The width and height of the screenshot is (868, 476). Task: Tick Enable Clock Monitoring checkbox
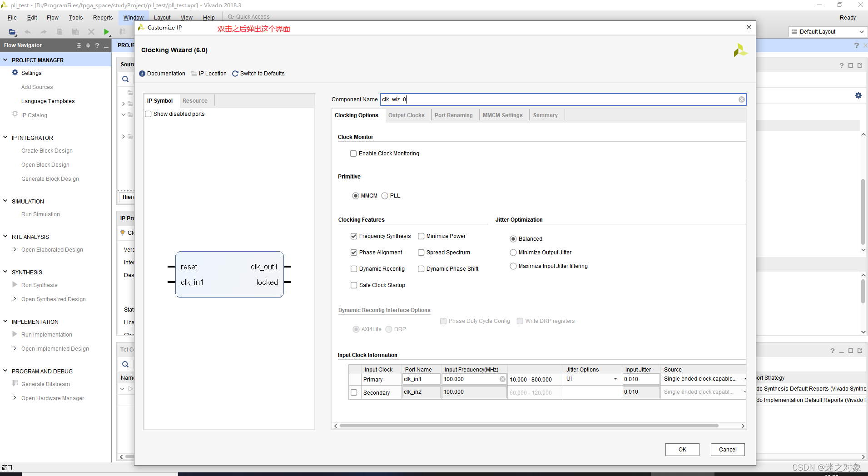click(353, 154)
